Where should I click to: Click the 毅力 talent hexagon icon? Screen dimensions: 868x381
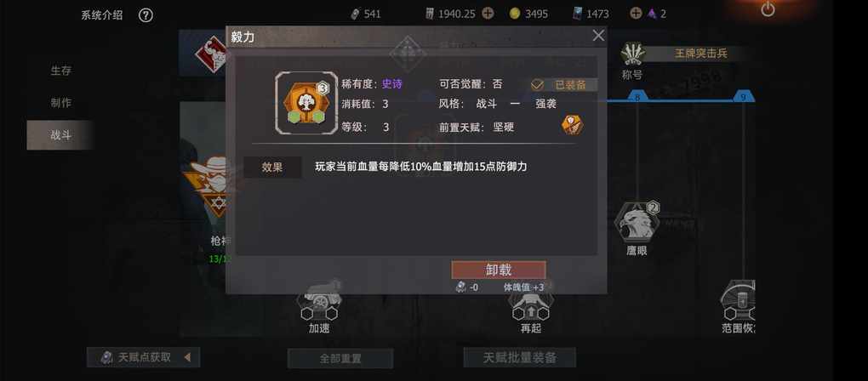tap(306, 103)
